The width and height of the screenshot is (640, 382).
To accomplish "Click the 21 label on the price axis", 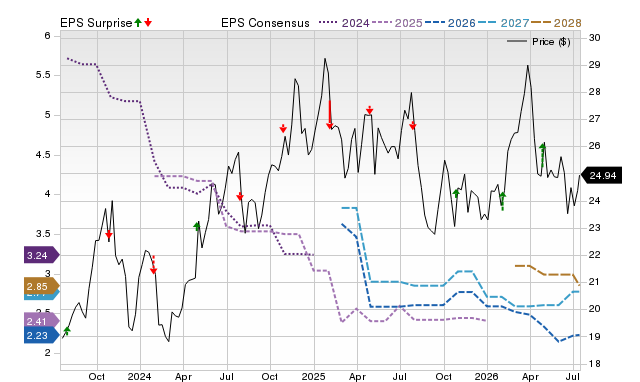I will click(594, 282).
